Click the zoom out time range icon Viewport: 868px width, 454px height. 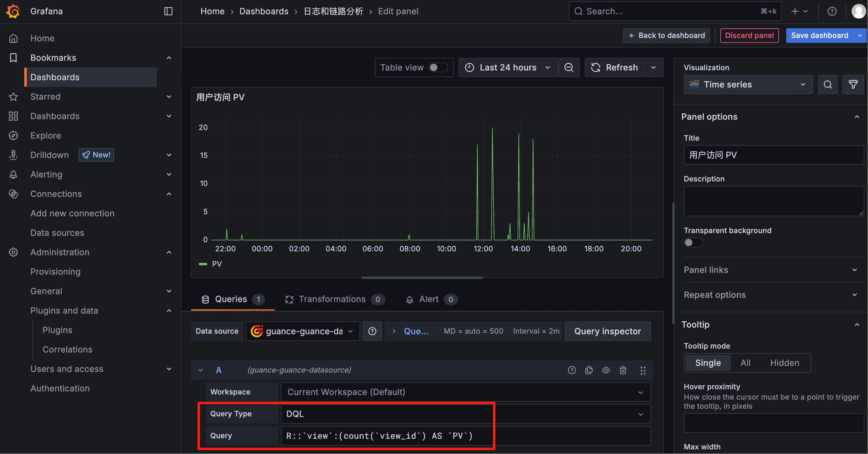569,67
